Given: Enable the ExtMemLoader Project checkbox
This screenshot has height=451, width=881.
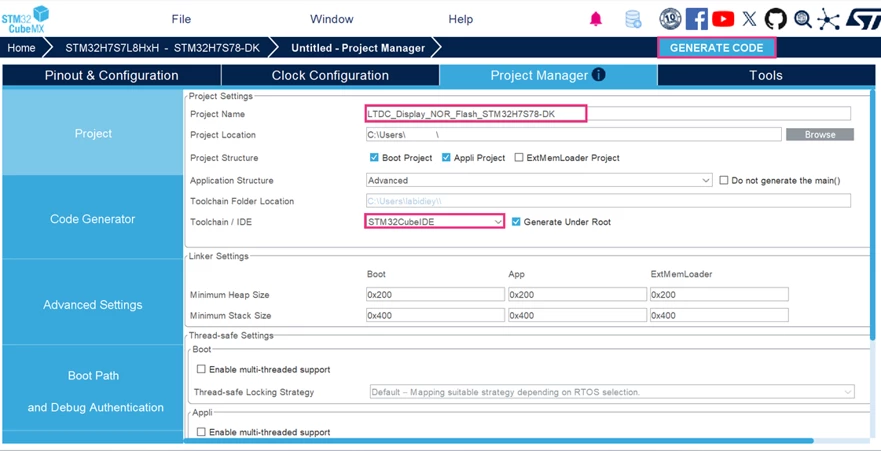Looking at the screenshot, I should click(519, 158).
